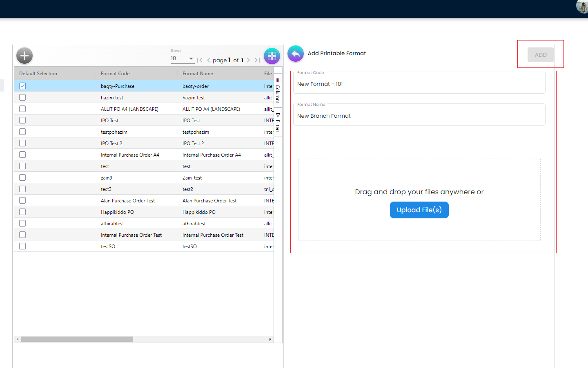Open user profile avatar

[582, 6]
